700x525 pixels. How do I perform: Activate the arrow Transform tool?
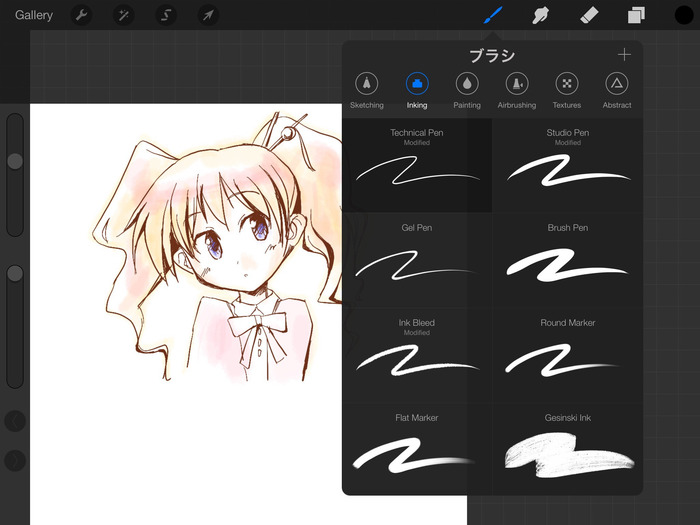click(208, 15)
